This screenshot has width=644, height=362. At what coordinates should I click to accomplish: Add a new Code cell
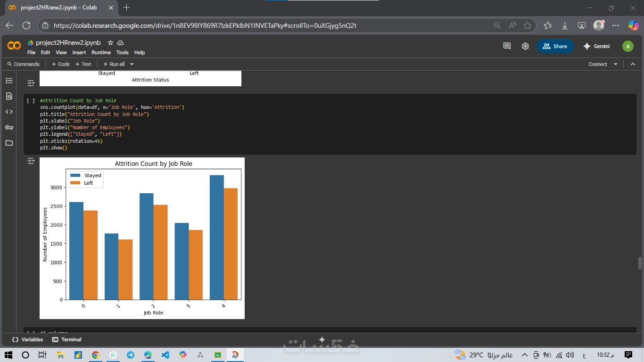60,64
